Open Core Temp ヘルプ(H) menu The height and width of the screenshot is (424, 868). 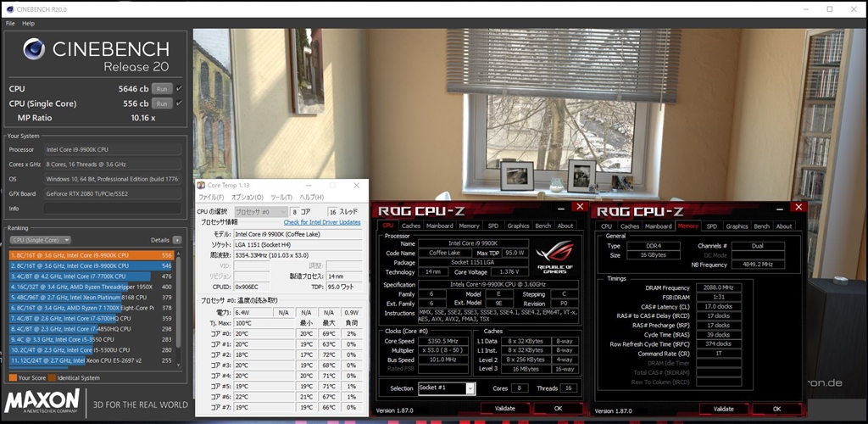pyautogui.click(x=312, y=198)
